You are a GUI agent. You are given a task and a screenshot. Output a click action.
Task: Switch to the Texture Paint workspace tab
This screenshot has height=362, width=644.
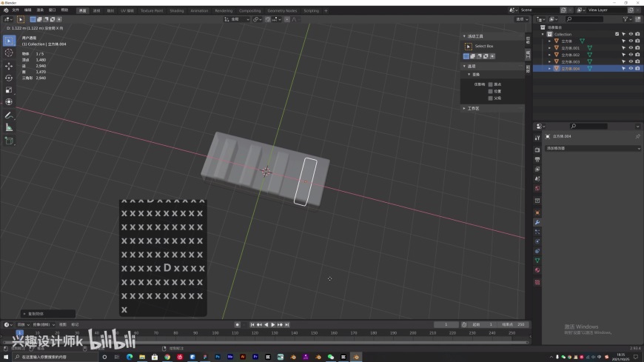pyautogui.click(x=152, y=10)
